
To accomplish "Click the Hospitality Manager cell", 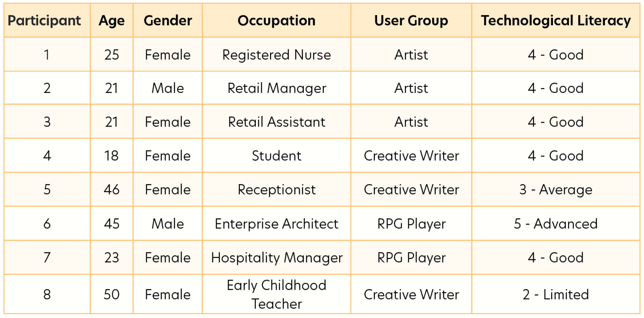I will tap(277, 257).
